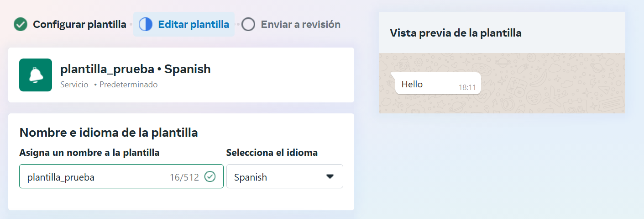
Task: Click the green checkmark beside Configurar plantilla
Action: click(x=20, y=24)
